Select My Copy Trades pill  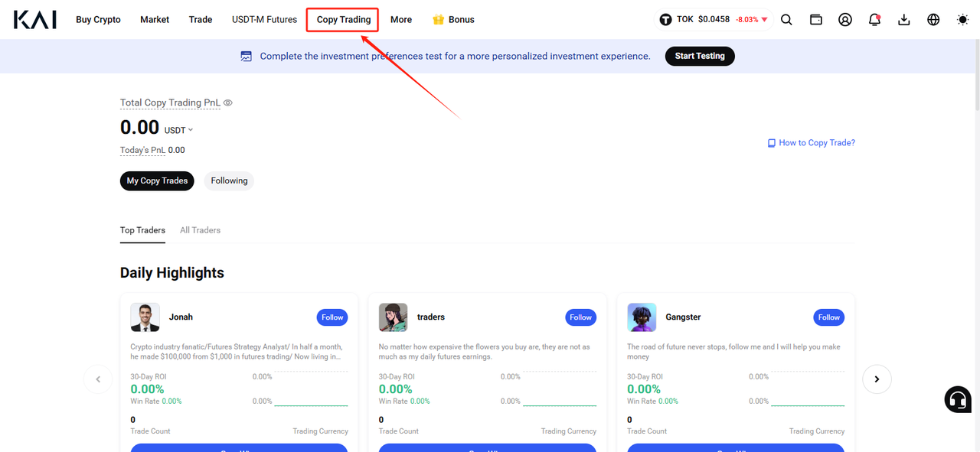point(157,181)
